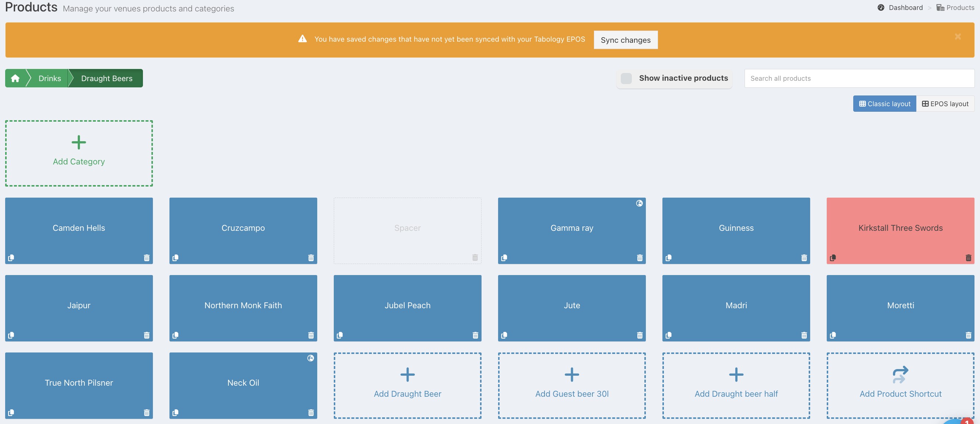Open the Drinks breadcrumb
Viewport: 980px width, 424px height.
click(x=50, y=79)
